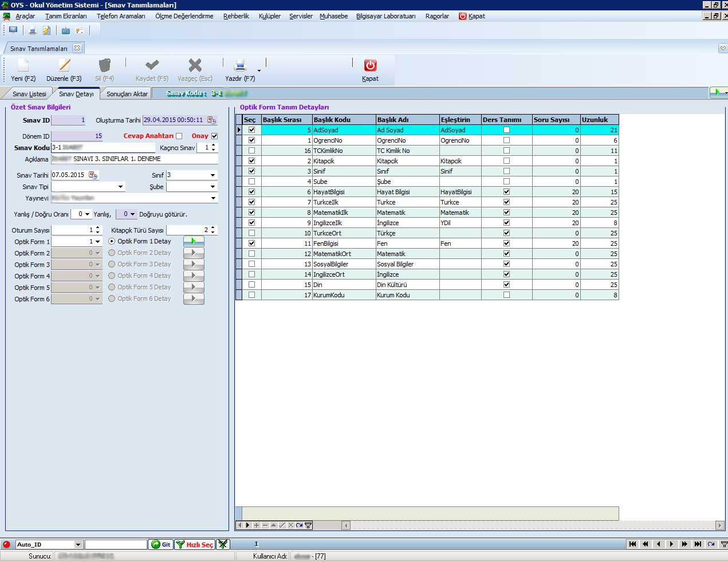The height and width of the screenshot is (562, 728).
Task: Open the Tanım Ekranları menu
Action: (66, 16)
